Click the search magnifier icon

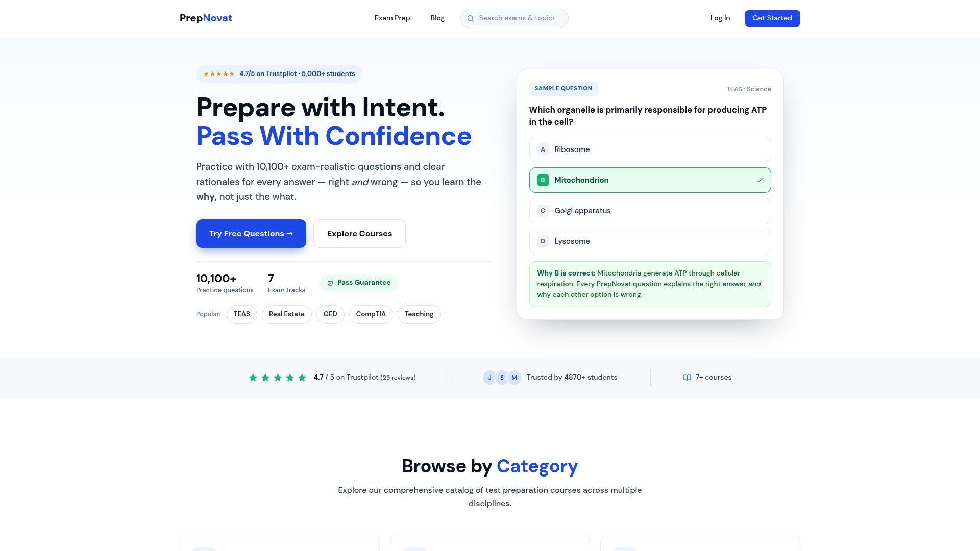pyautogui.click(x=471, y=18)
